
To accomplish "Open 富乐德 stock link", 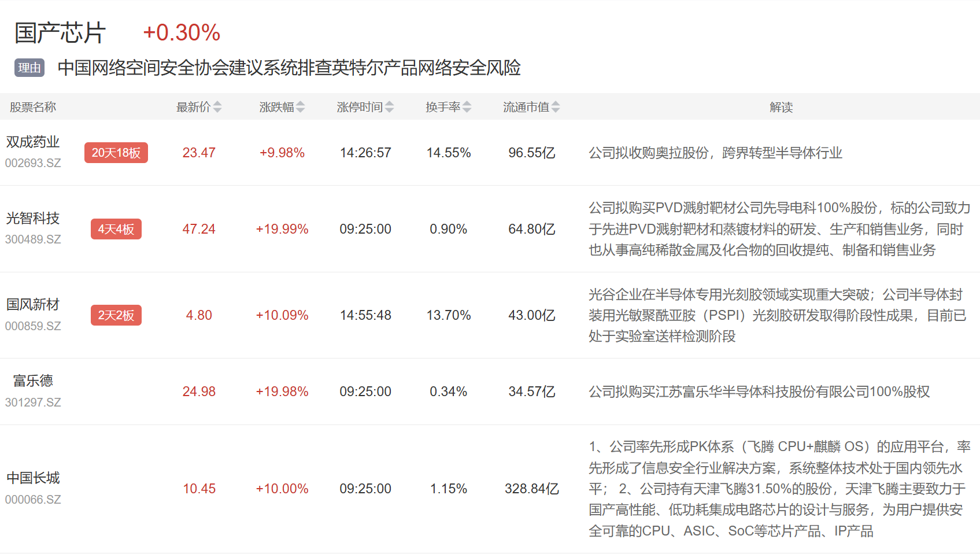I will click(33, 381).
